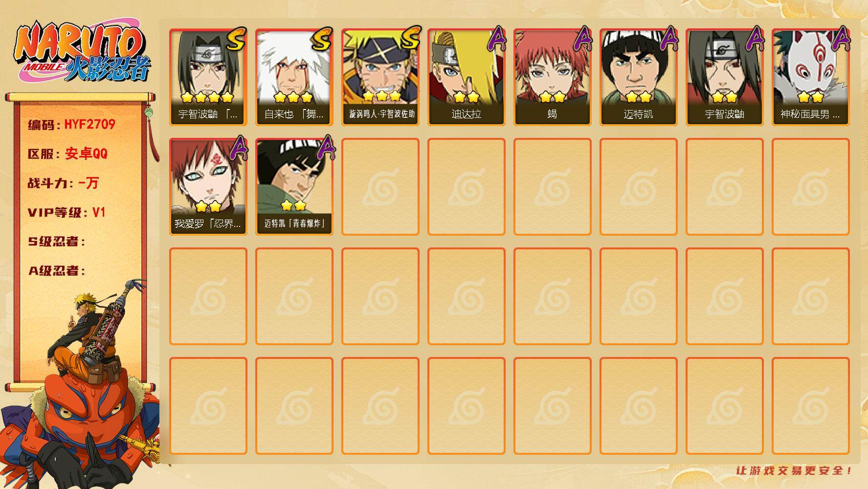Select the 迈特凯 card in the first row
The width and height of the screenshot is (868, 489).
point(638,77)
